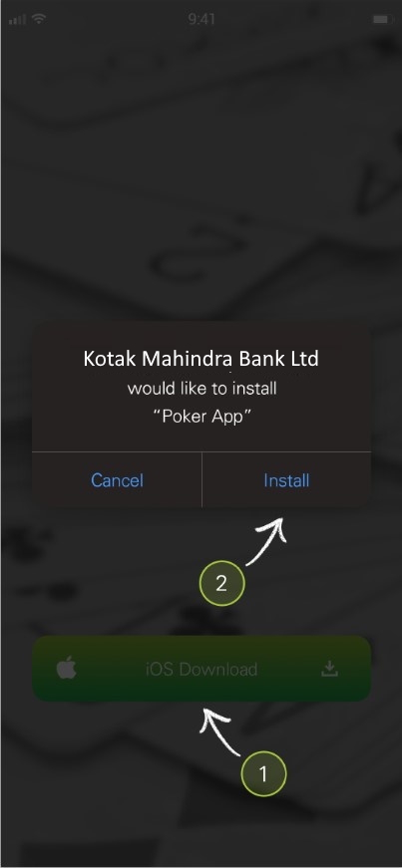Click the blurred playing card background above the dialog
The height and width of the screenshot is (868, 402).
pos(201,166)
